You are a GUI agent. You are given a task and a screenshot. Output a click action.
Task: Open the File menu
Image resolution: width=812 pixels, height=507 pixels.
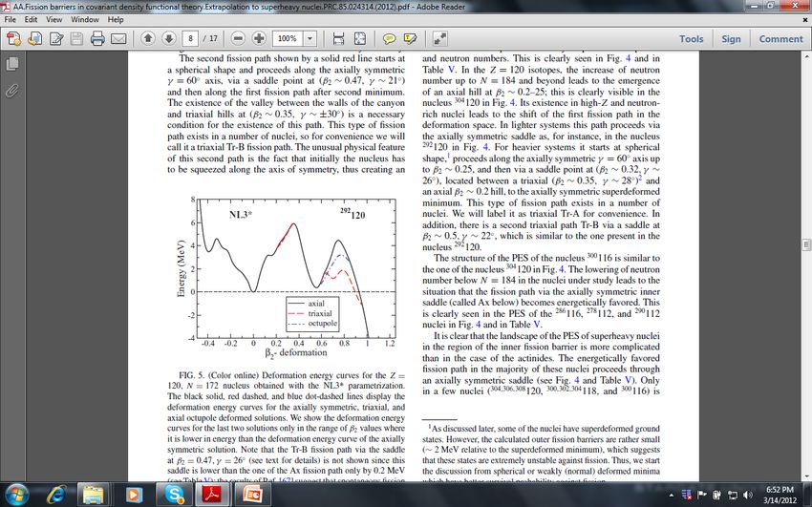10,20
